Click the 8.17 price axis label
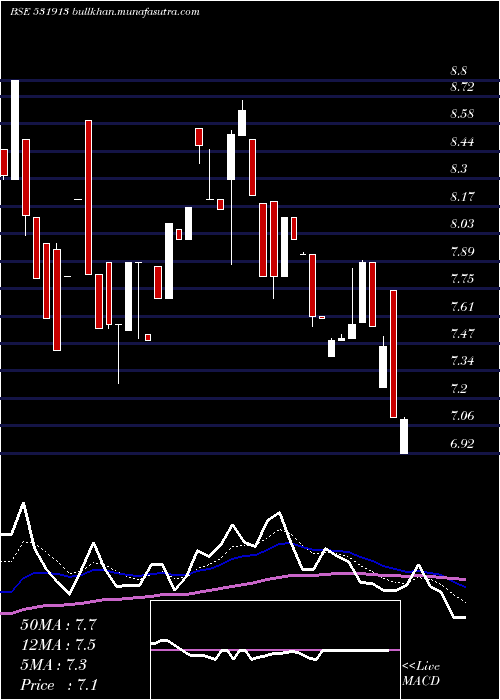Image resolution: width=500 pixels, height=700 pixels. coord(462,196)
